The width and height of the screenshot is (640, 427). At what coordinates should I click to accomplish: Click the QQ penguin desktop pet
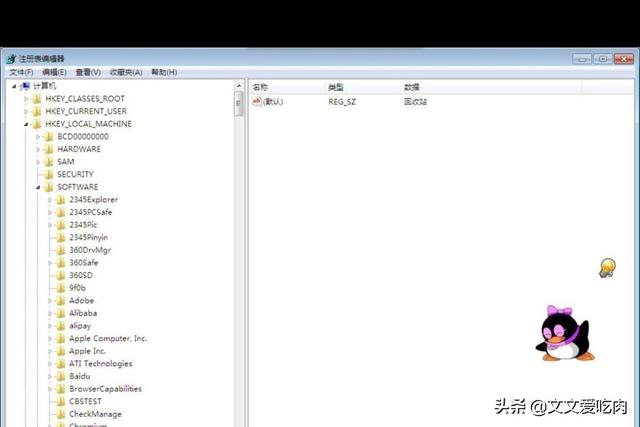(564, 334)
